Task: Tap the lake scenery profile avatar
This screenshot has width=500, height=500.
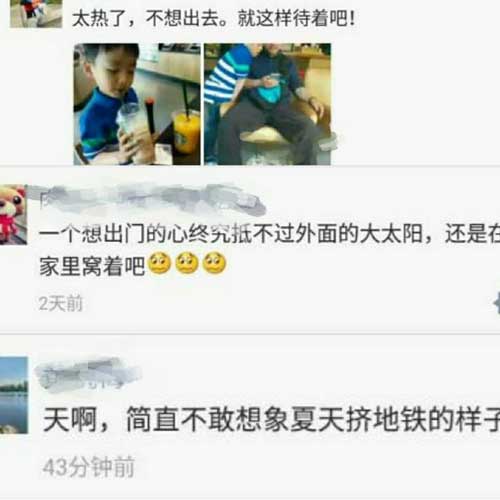Action: (14, 395)
